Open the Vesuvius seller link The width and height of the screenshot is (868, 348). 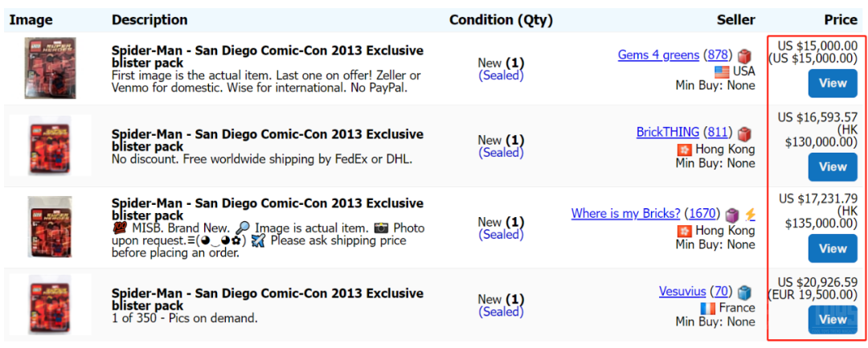[682, 291]
